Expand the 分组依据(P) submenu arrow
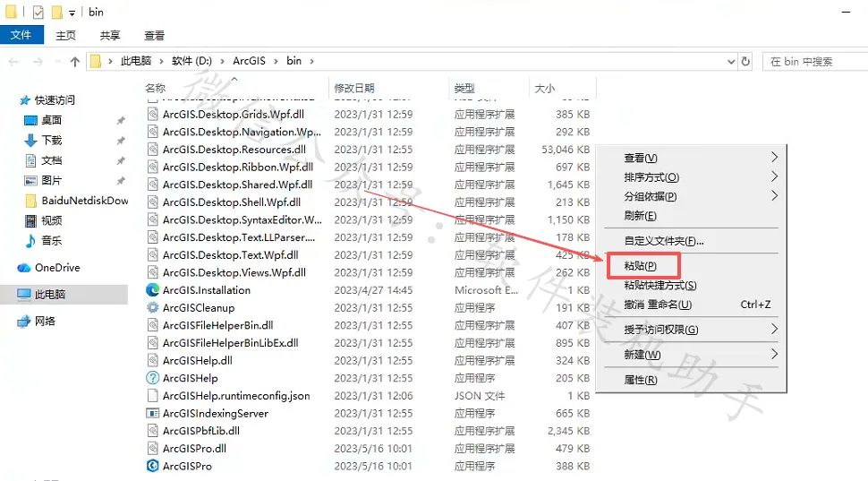The height and width of the screenshot is (481, 868). click(774, 196)
